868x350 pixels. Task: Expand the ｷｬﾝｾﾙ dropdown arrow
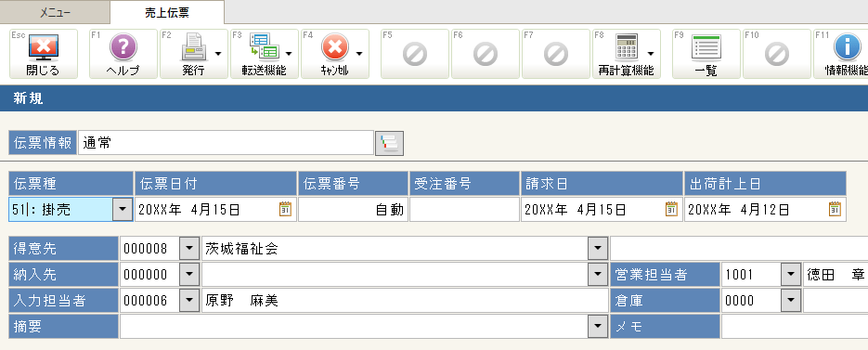[x=359, y=54]
